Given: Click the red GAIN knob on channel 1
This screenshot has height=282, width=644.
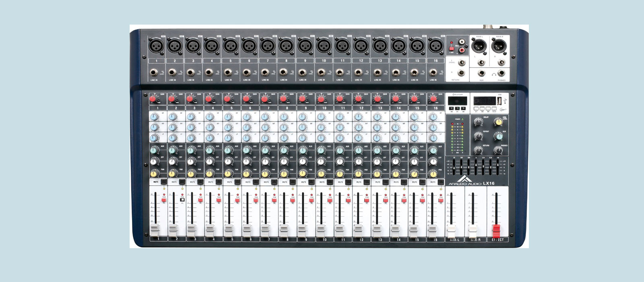Looking at the screenshot, I should [x=153, y=99].
